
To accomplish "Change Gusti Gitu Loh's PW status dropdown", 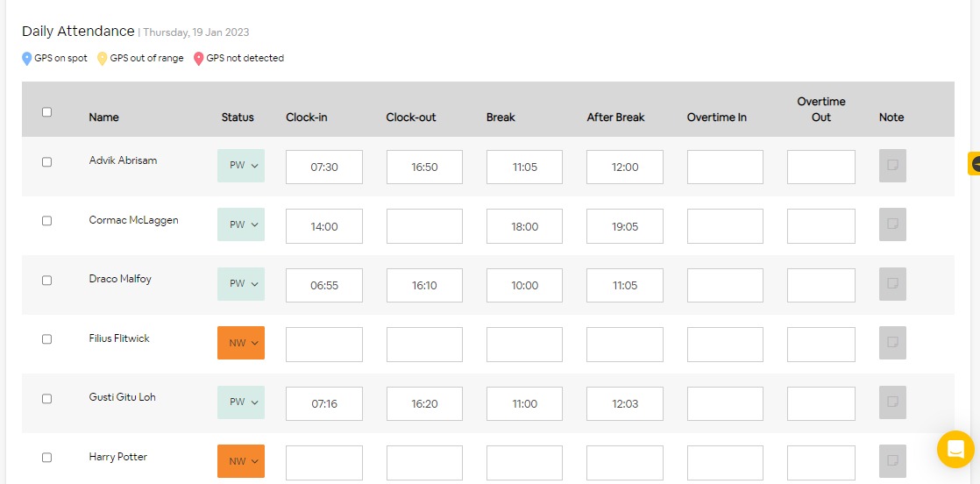I will pyautogui.click(x=241, y=402).
